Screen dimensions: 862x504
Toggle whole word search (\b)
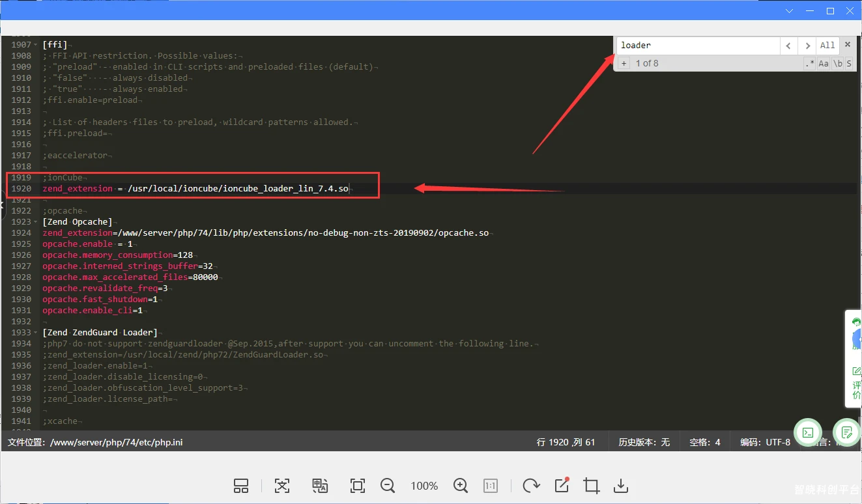coord(837,63)
